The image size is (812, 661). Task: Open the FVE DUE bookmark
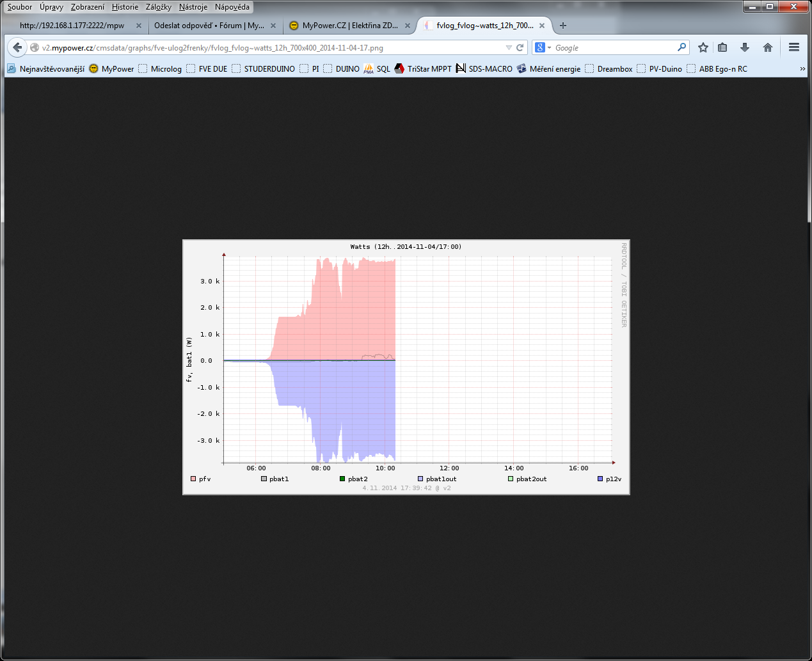(x=207, y=68)
